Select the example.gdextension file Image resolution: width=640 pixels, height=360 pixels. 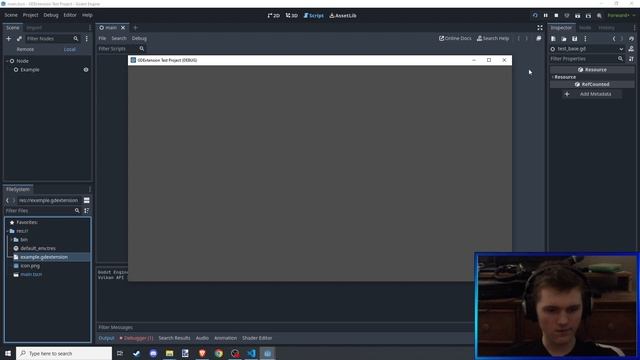(44, 257)
